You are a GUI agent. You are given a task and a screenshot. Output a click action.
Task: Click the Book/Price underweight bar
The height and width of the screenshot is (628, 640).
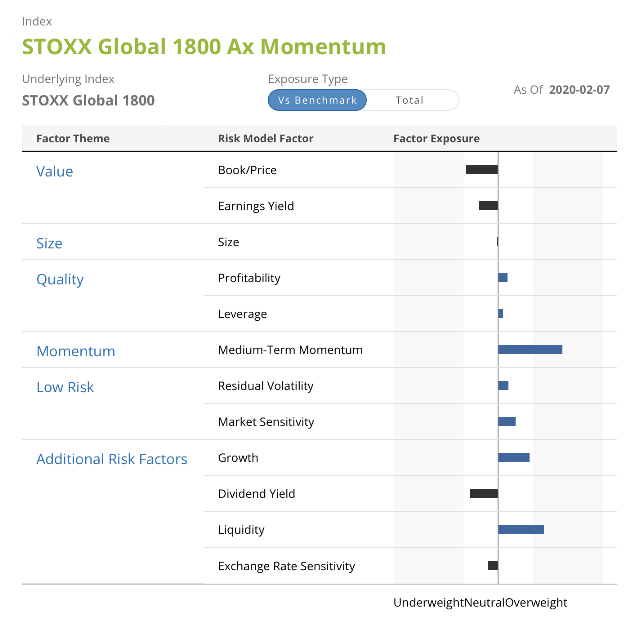tap(482, 170)
